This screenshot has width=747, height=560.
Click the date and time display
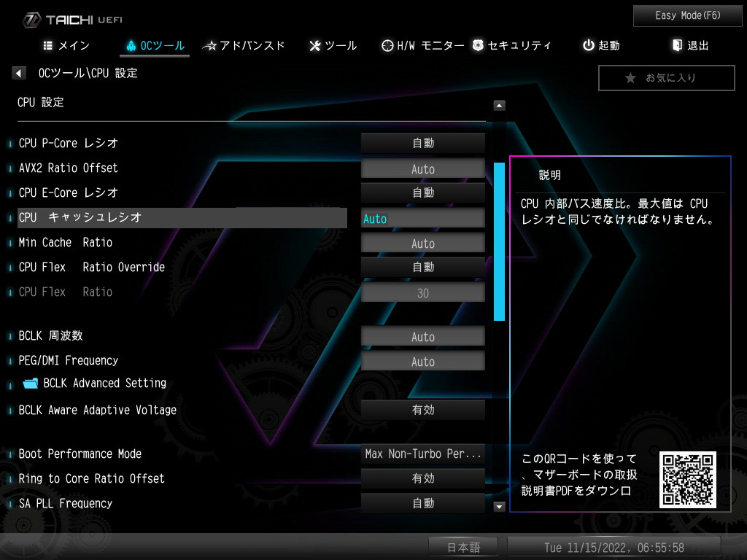click(x=614, y=547)
